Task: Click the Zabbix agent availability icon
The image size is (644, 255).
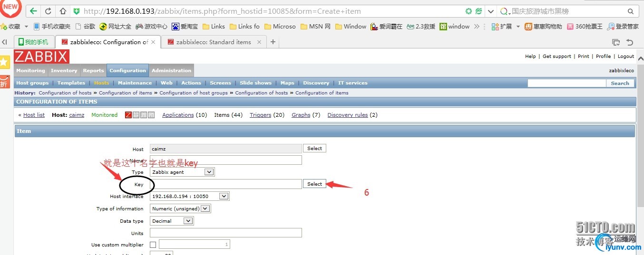Action: coord(128,115)
